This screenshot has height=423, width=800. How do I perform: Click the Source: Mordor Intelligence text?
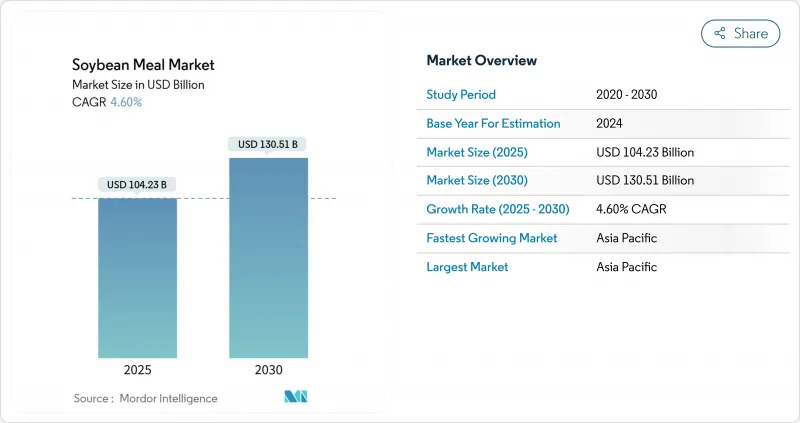pyautogui.click(x=145, y=398)
